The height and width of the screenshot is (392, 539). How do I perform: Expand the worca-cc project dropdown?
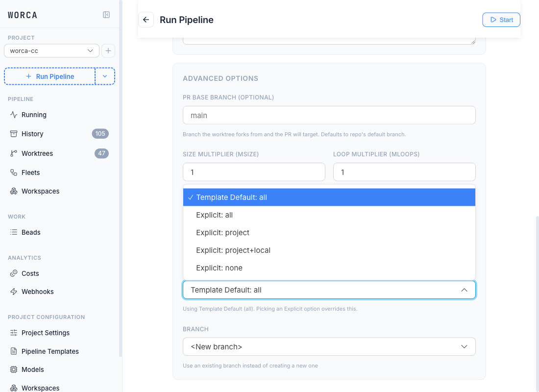[x=51, y=51]
